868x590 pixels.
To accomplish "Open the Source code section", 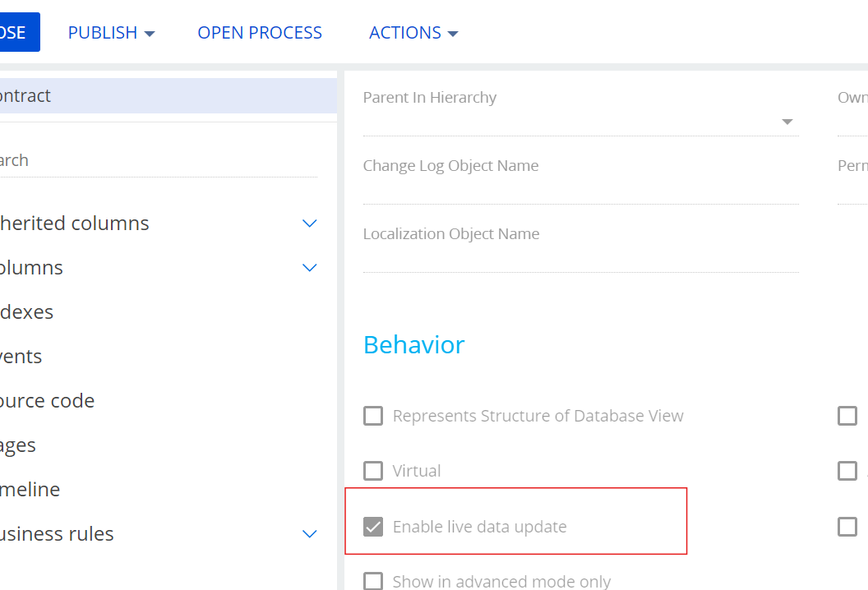I will pos(47,401).
